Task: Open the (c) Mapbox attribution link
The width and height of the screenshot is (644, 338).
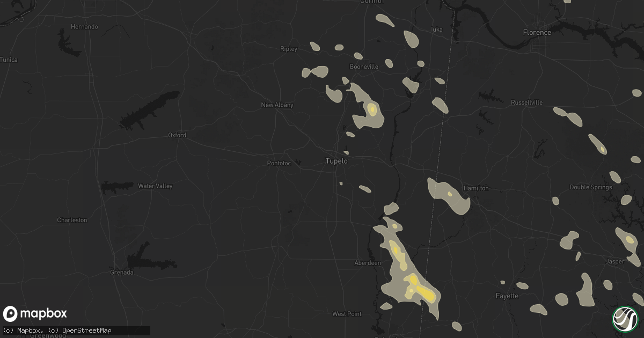Action: pyautogui.click(x=24, y=330)
